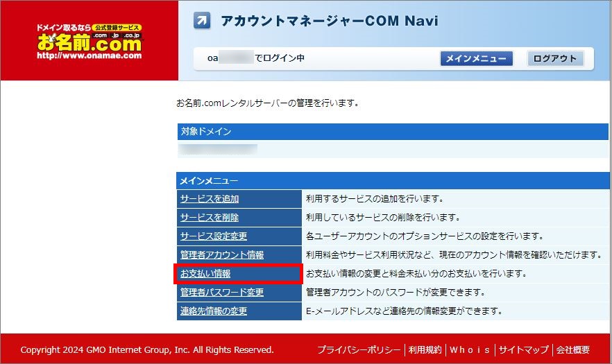Viewport: 612px width, 364px height.
Task: Open 会社概要 in the footer
Action: [572, 350]
